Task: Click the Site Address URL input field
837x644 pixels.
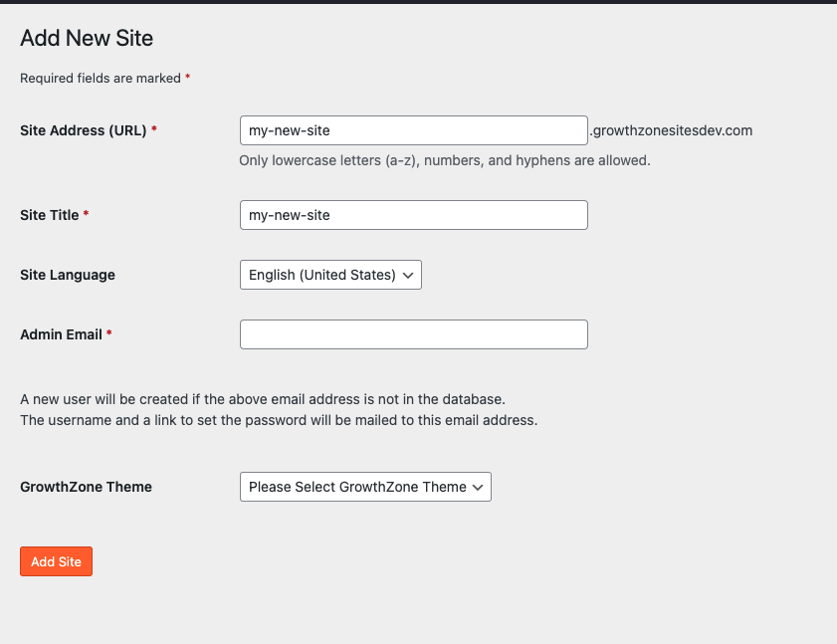Action: coord(413,130)
